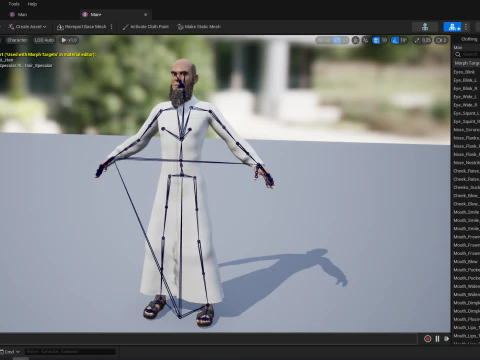Click the console command input field
The image size is (480, 360).
(x=70, y=351)
